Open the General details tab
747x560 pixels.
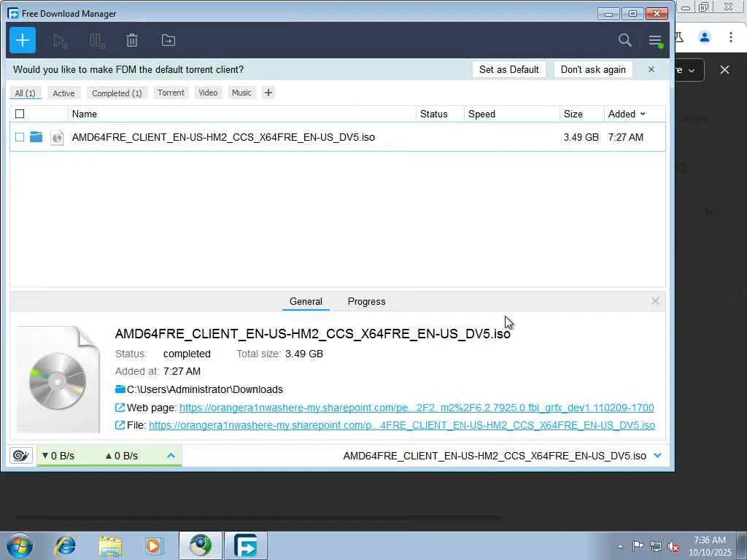click(x=306, y=301)
